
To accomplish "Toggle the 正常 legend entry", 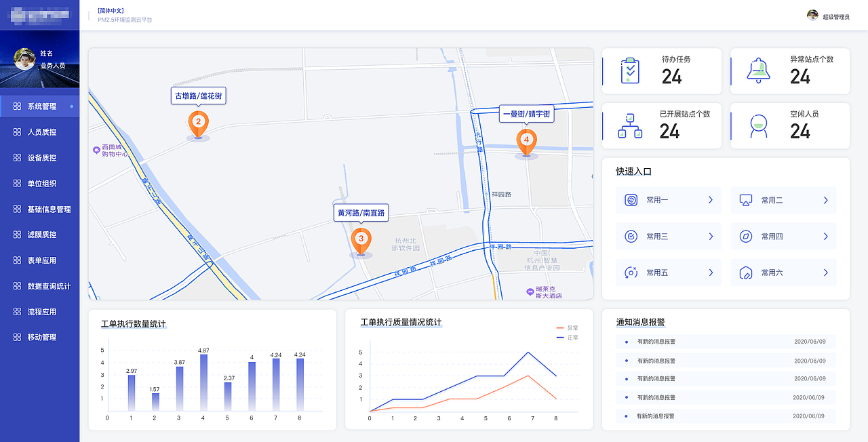I will coord(567,337).
